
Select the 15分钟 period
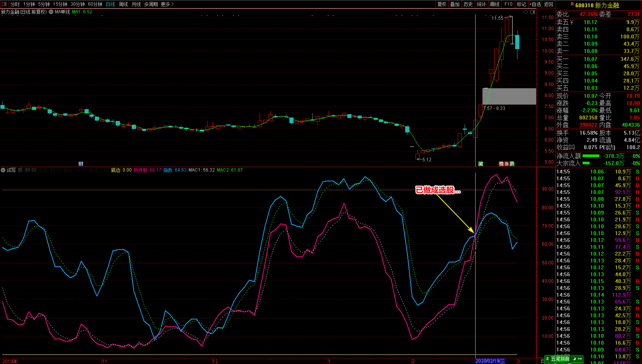pyautogui.click(x=60, y=4)
